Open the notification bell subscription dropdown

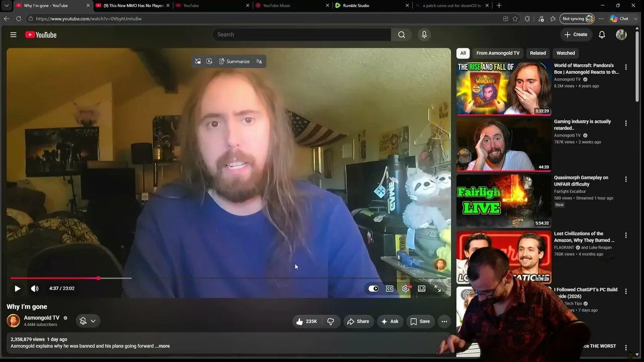point(88,321)
